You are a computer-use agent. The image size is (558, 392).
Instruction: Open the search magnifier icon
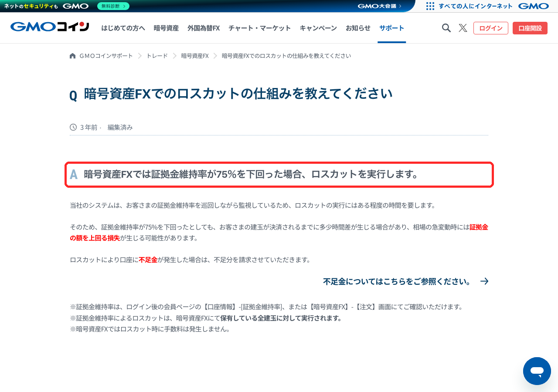point(446,28)
